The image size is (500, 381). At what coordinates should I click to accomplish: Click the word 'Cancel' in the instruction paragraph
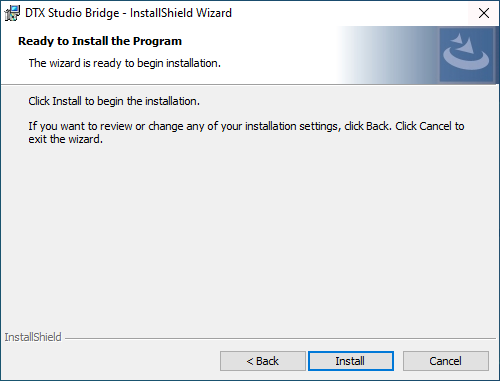click(435, 126)
